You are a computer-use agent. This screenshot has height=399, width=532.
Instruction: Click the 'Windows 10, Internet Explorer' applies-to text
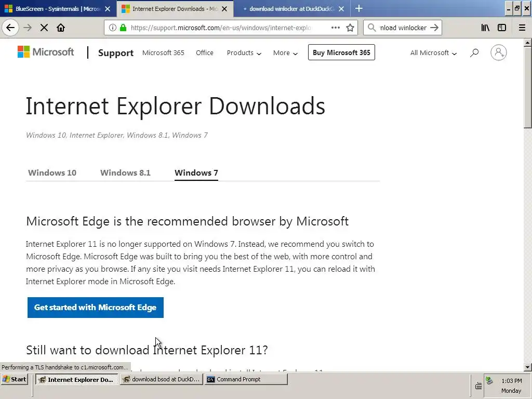(117, 135)
